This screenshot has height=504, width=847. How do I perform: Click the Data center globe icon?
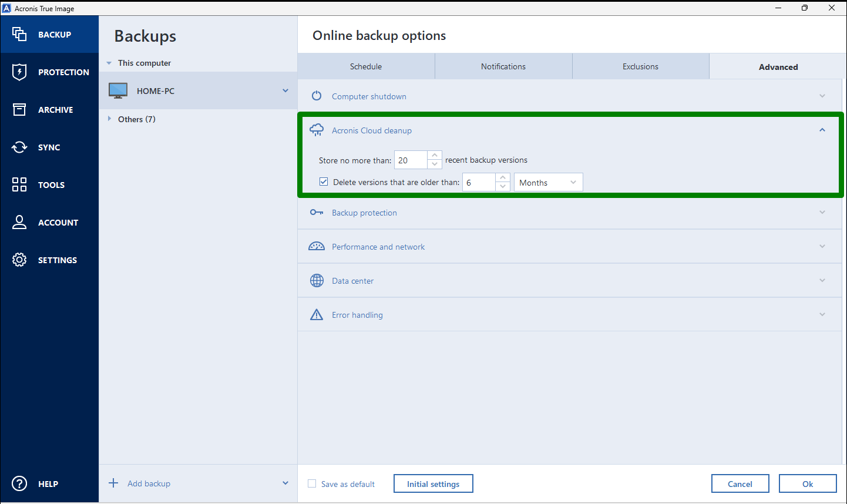coord(317,280)
